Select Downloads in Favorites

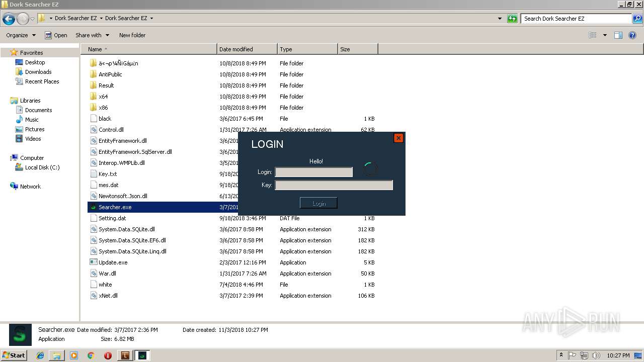(x=38, y=72)
